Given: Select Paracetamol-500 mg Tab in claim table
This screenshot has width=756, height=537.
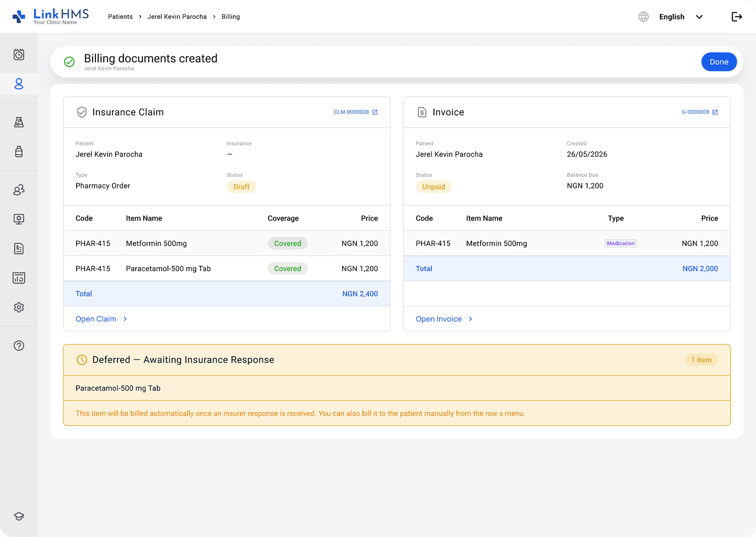Looking at the screenshot, I should pos(168,268).
